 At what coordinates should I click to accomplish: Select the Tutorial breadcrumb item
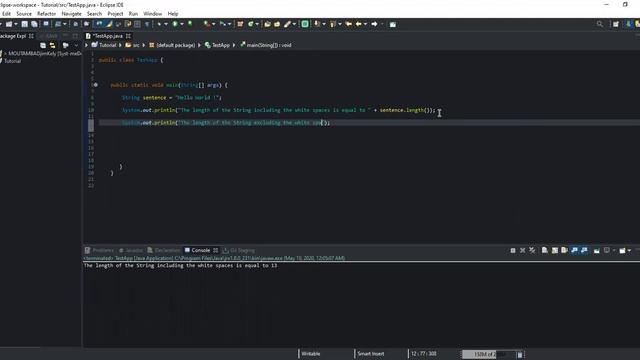104,45
